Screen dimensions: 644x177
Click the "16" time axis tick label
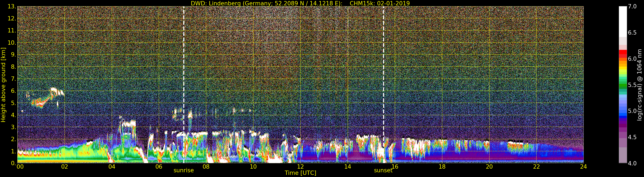(x=395, y=167)
